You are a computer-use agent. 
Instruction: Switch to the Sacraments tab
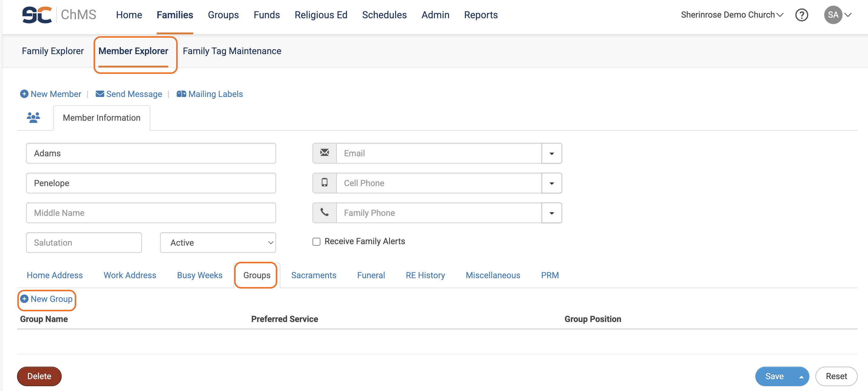313,275
